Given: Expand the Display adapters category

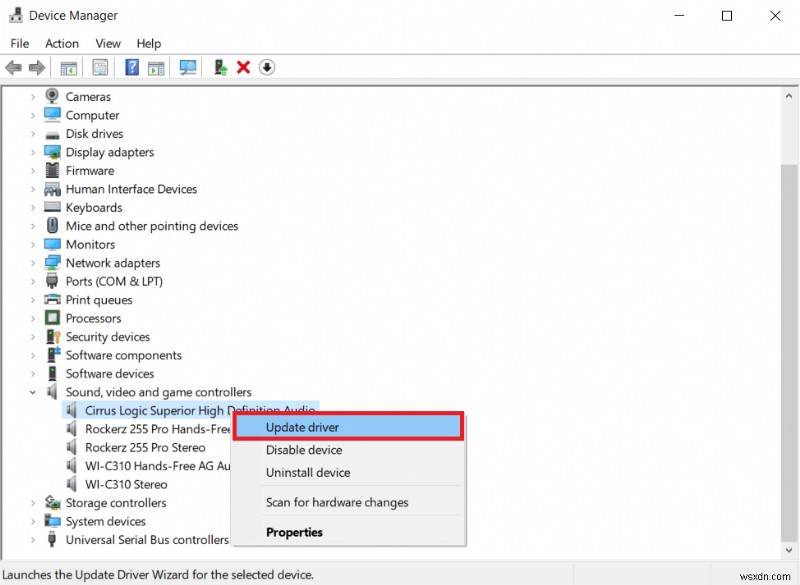Looking at the screenshot, I should (x=33, y=152).
